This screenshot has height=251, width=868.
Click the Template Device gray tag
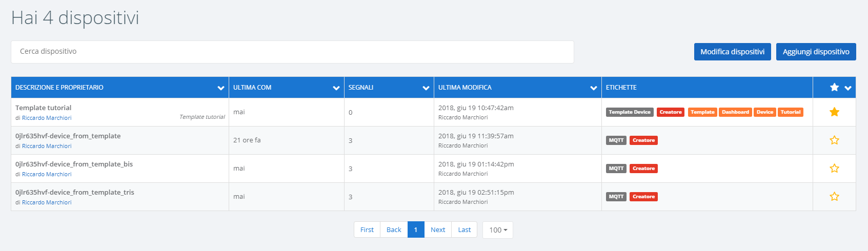630,112
